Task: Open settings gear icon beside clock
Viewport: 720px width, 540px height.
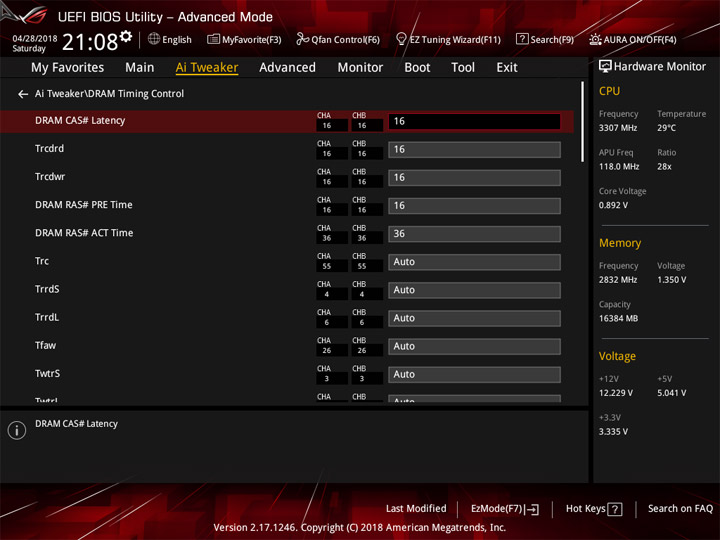Action: (x=126, y=36)
